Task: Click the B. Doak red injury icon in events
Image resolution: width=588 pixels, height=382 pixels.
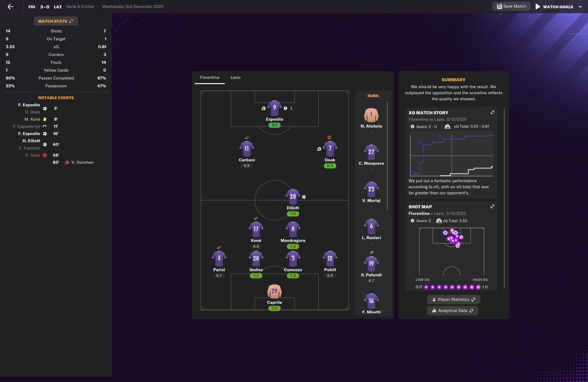Action: (x=45, y=155)
